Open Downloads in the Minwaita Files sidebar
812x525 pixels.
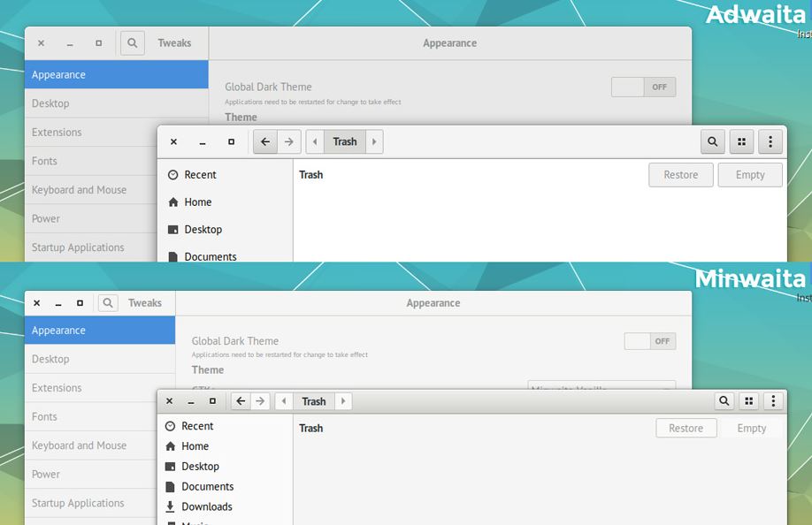(206, 506)
